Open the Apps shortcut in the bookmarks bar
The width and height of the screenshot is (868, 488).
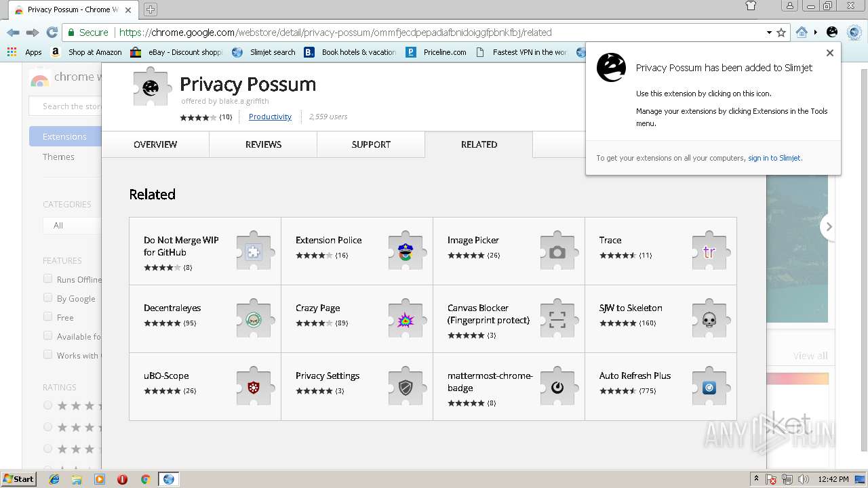(24, 52)
